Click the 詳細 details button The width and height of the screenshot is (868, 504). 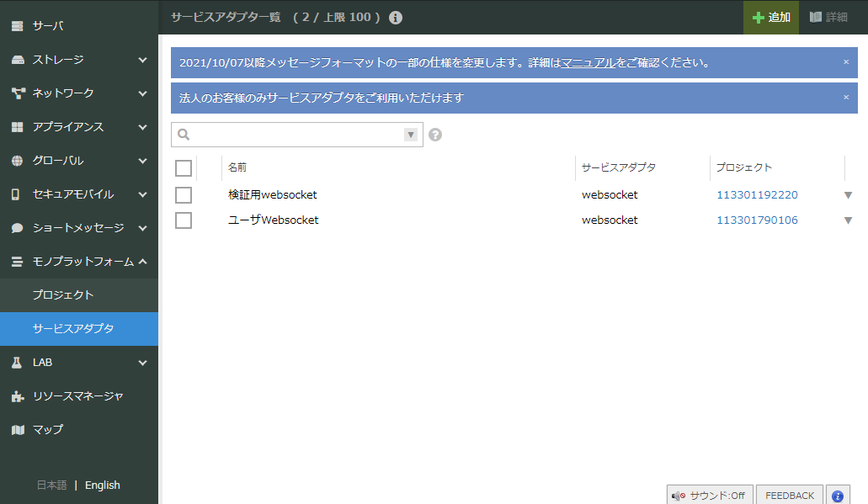point(828,17)
